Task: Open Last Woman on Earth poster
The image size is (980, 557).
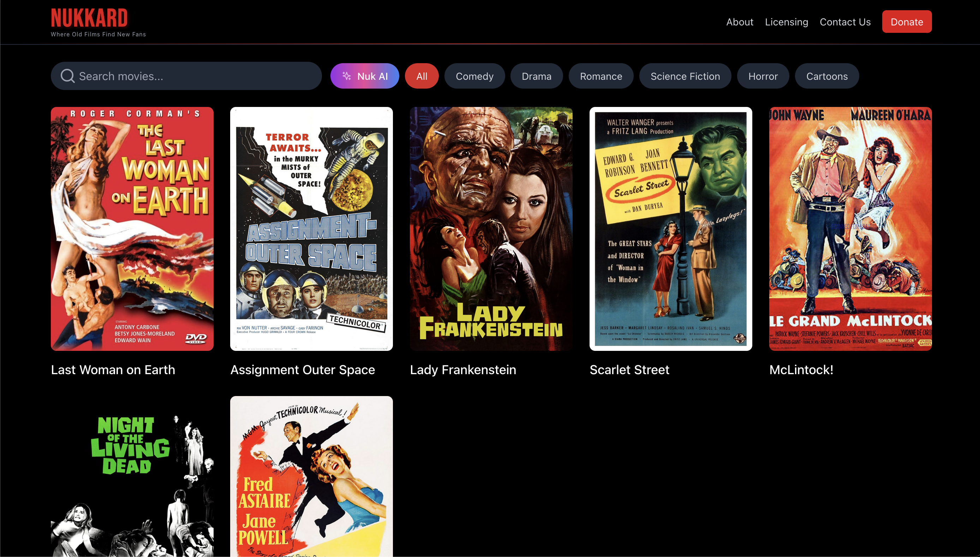Action: (132, 229)
